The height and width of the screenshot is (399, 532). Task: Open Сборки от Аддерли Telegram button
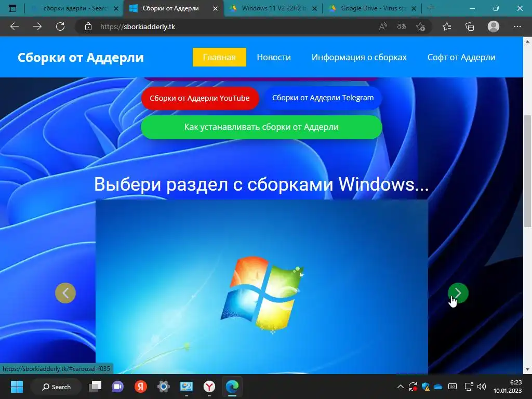click(x=323, y=98)
